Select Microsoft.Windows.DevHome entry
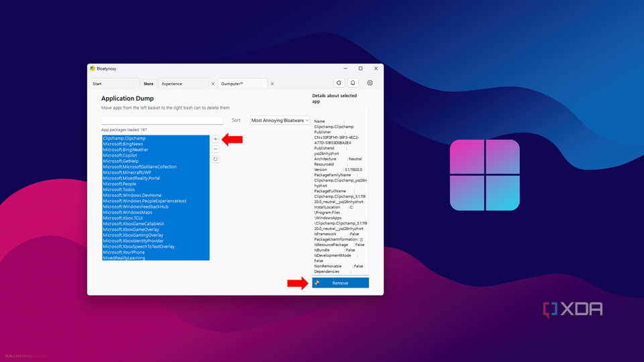This screenshot has height=362, width=644. (x=156, y=195)
